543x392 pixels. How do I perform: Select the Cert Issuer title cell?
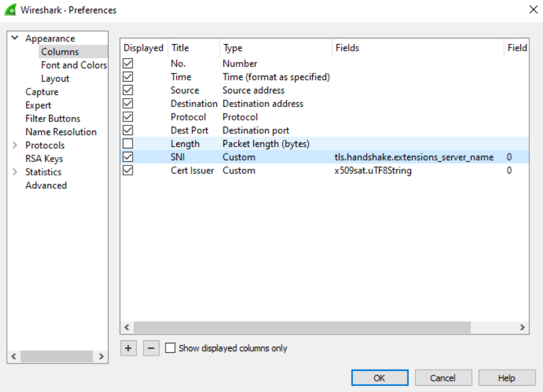coord(192,170)
